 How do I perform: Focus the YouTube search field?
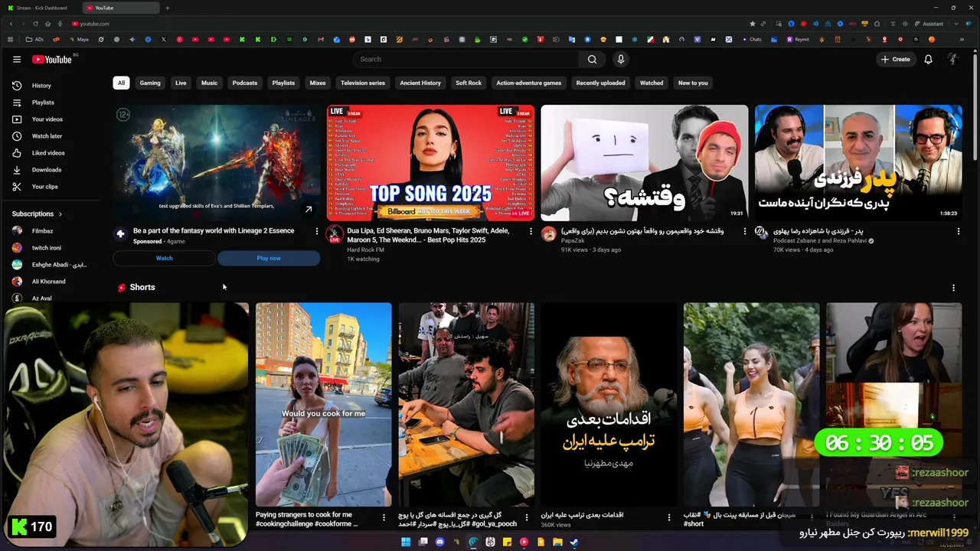tap(467, 59)
